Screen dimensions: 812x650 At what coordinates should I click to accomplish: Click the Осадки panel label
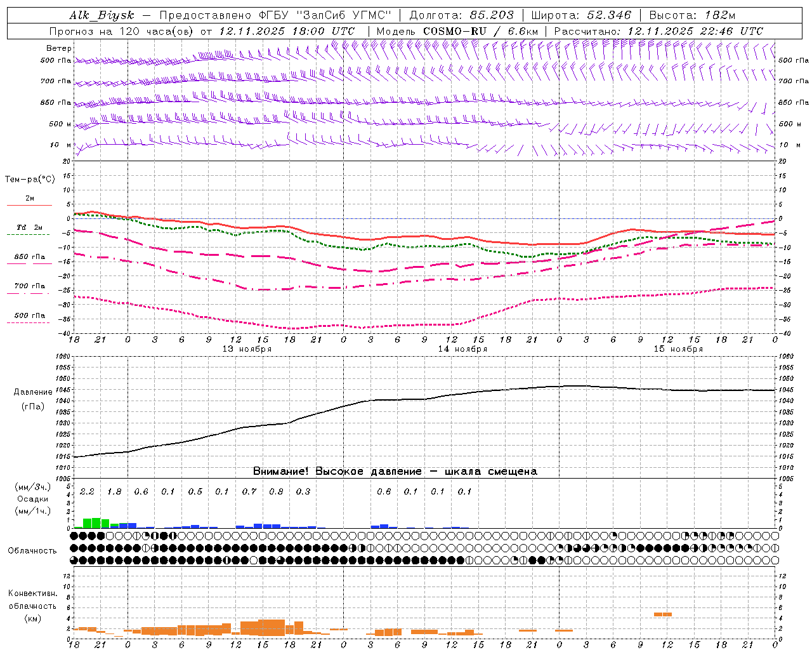(x=32, y=499)
